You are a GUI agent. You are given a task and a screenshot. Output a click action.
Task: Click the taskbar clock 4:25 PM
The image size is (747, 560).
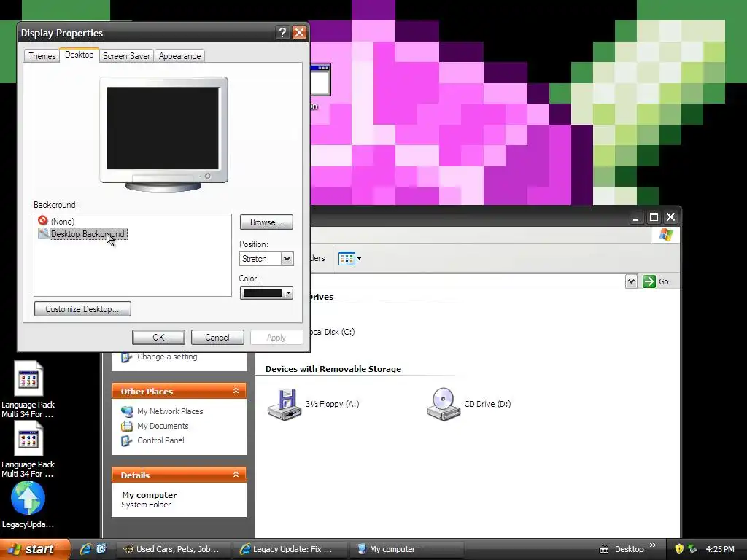[x=720, y=549]
